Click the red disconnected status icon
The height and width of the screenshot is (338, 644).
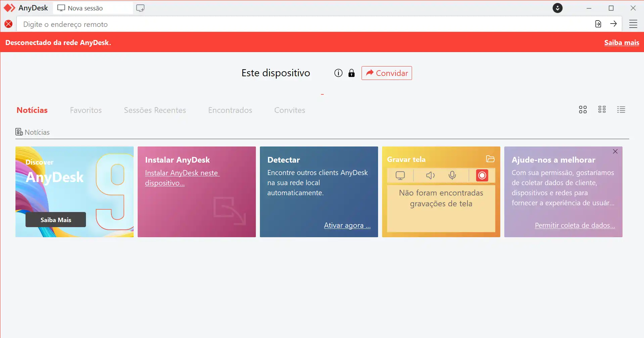(9, 24)
